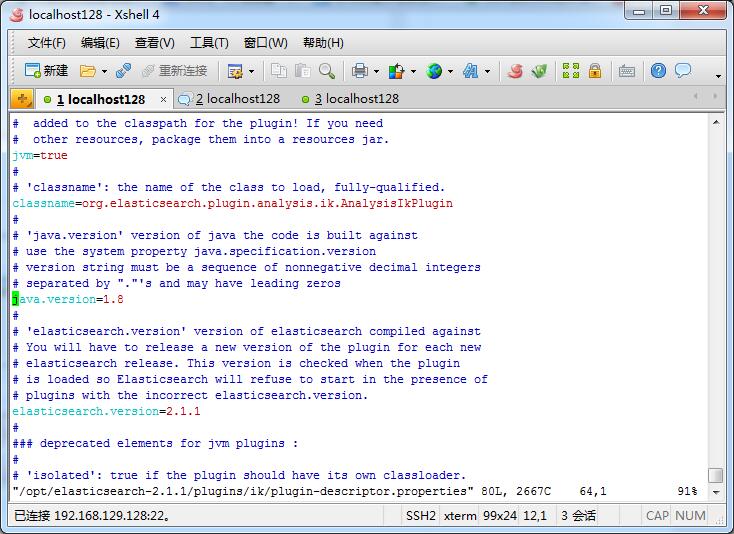Open the 编辑(E) menu

[100, 43]
